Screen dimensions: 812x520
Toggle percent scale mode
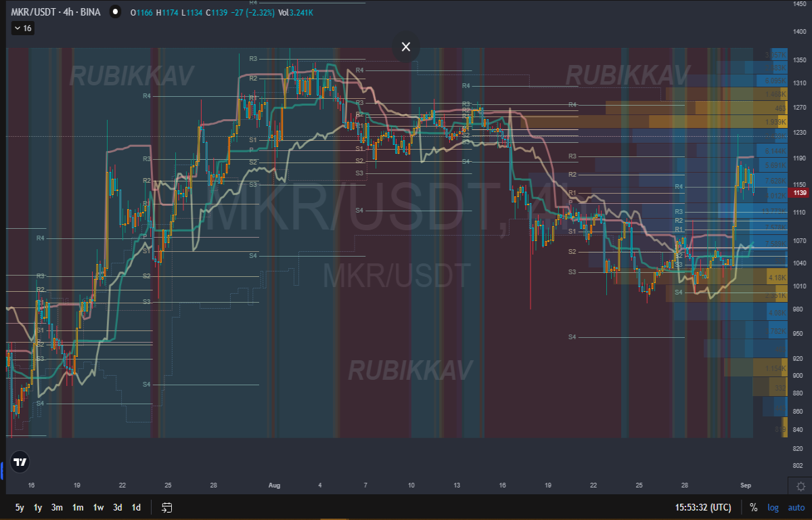(x=754, y=507)
